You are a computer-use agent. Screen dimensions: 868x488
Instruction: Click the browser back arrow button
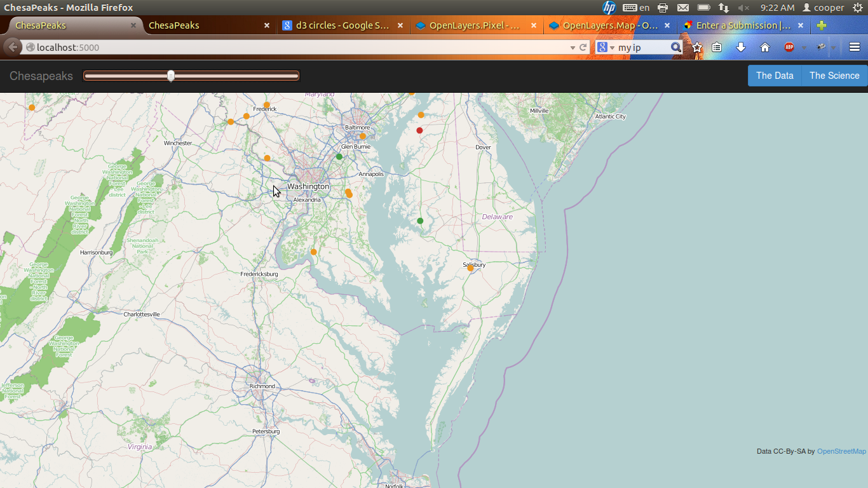click(x=12, y=47)
